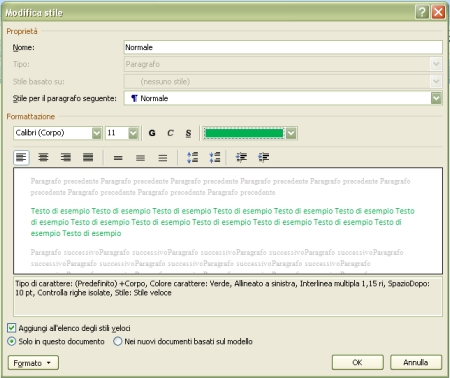Open the Tipo dropdown arrow

pyautogui.click(x=436, y=64)
